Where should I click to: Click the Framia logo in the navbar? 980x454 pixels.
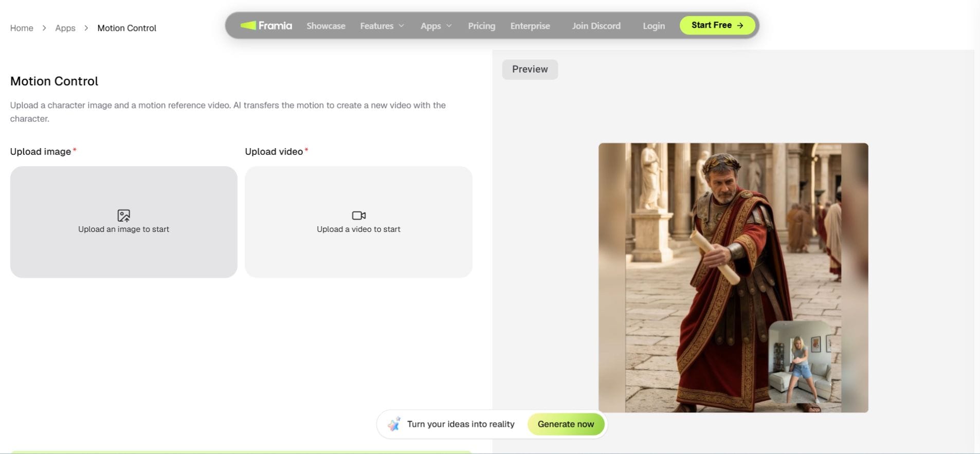tap(266, 25)
